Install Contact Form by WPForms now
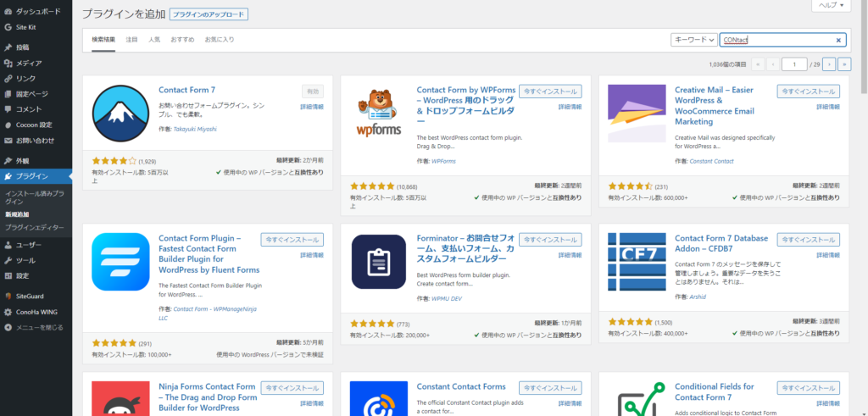 tap(550, 92)
